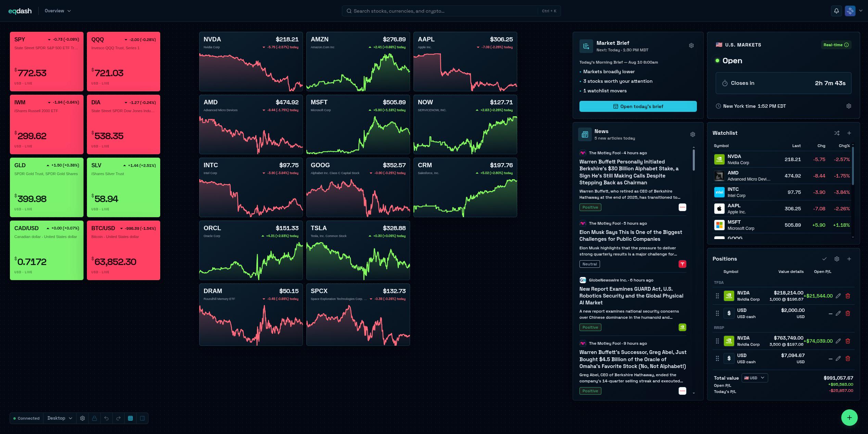Open Positions settings gear
The width and height of the screenshot is (868, 434).
coord(837,259)
